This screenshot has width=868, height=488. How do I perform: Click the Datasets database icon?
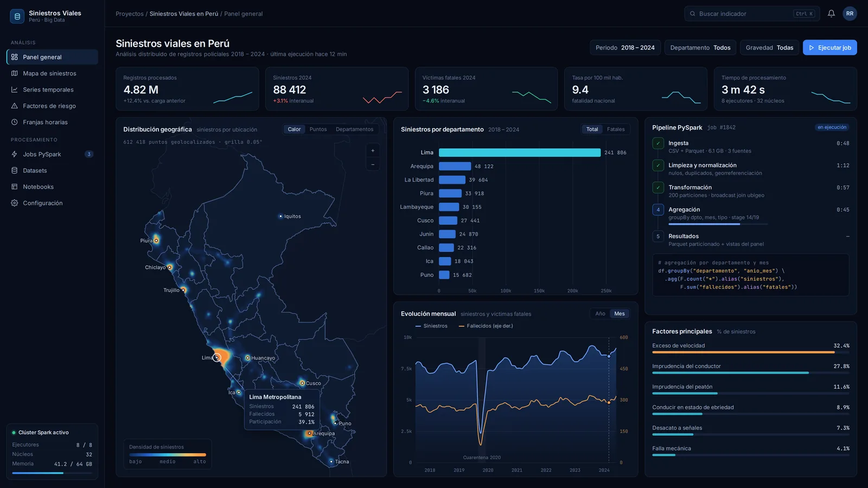click(15, 170)
